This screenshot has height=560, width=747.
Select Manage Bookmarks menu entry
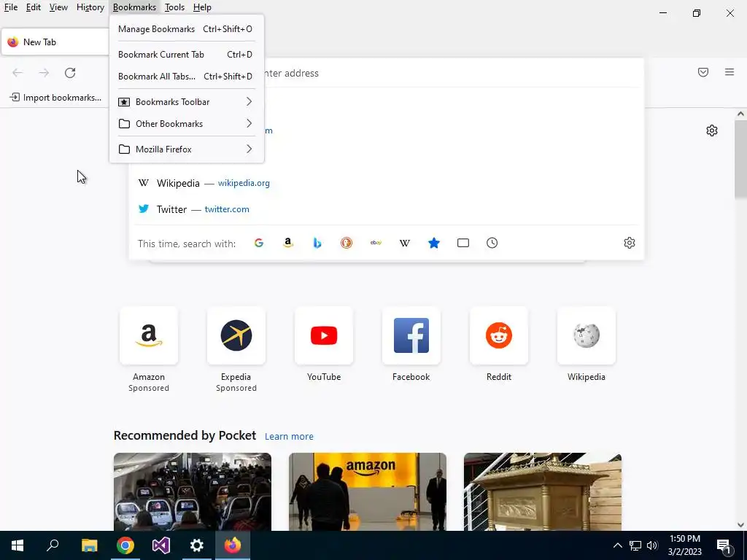click(186, 29)
